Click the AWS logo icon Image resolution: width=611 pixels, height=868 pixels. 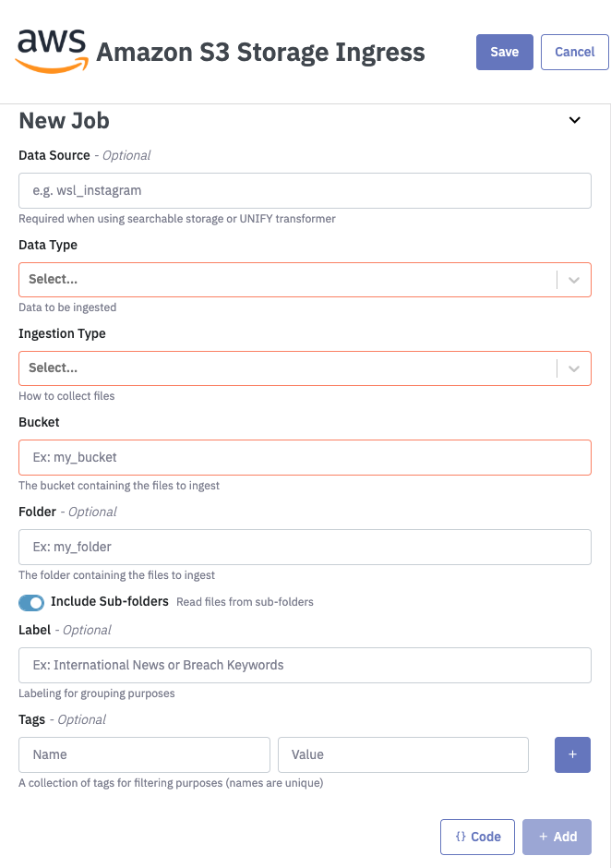point(52,51)
